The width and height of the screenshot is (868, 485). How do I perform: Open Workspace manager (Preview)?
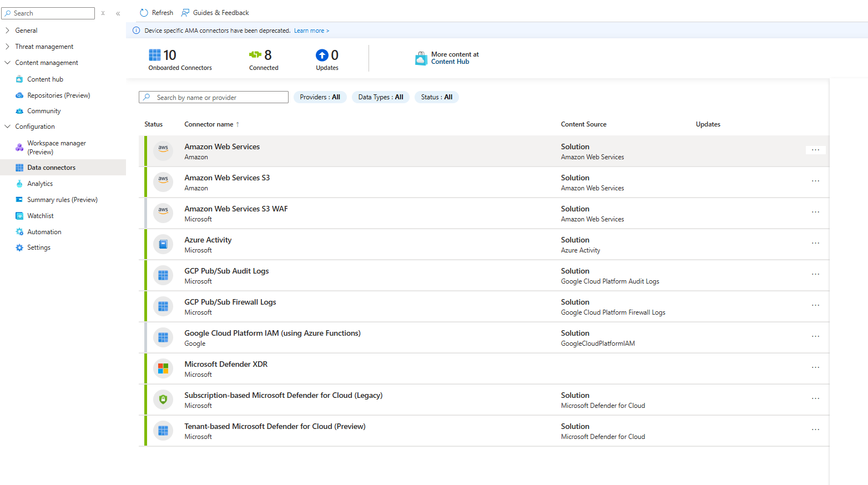pyautogui.click(x=57, y=148)
